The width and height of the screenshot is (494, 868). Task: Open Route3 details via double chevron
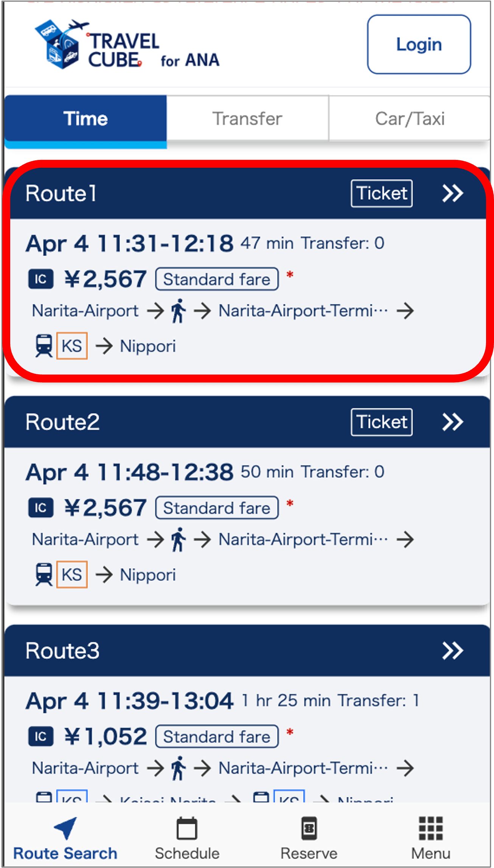pyautogui.click(x=452, y=651)
